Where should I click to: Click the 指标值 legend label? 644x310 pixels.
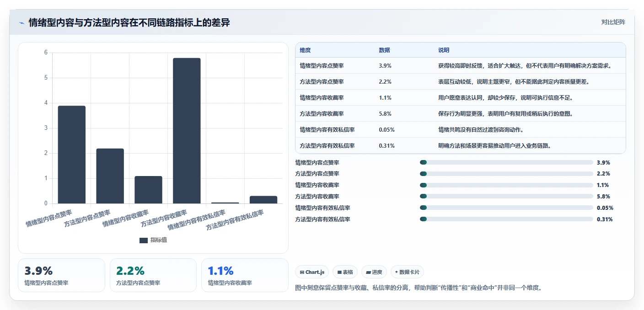click(159, 240)
